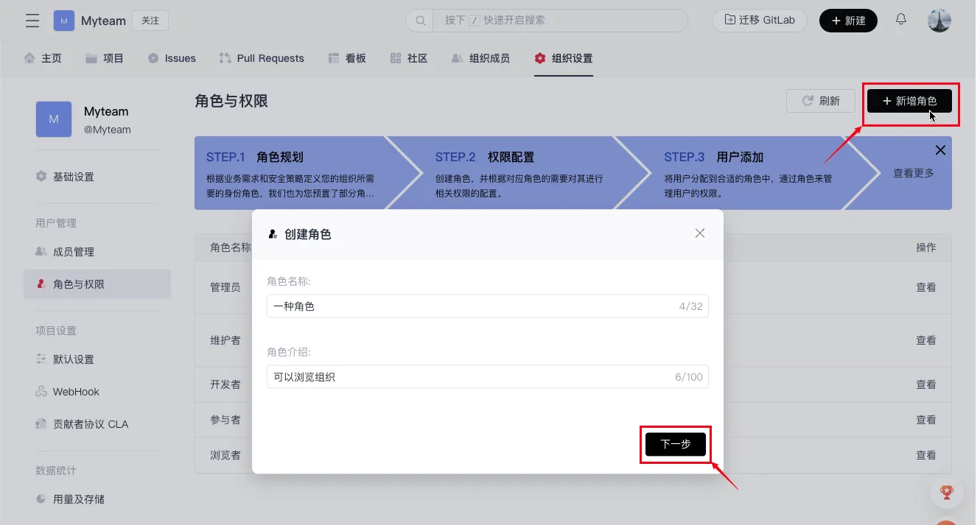This screenshot has width=980, height=525.
Task: Click the 角色介绍 input field
Action: pos(472,377)
